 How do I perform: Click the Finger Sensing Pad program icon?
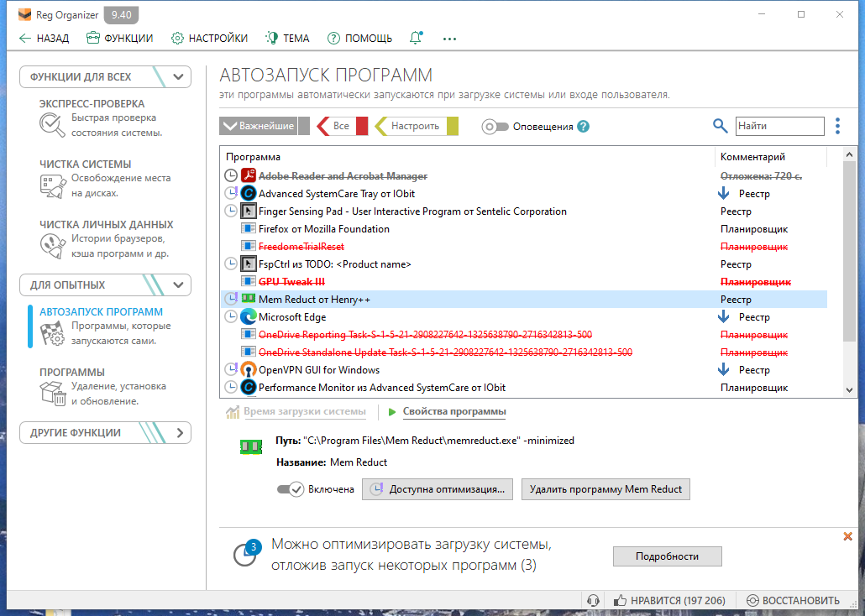pos(249,211)
